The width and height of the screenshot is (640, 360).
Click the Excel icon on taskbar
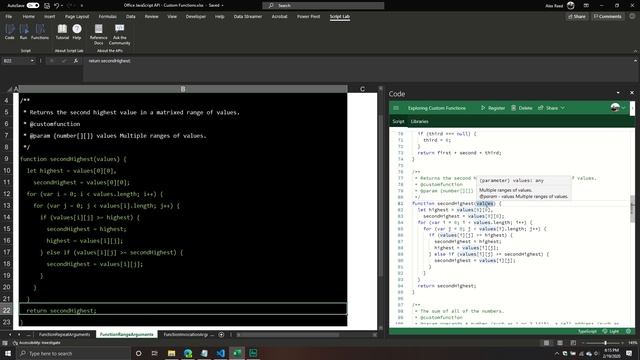pyautogui.click(x=237, y=353)
